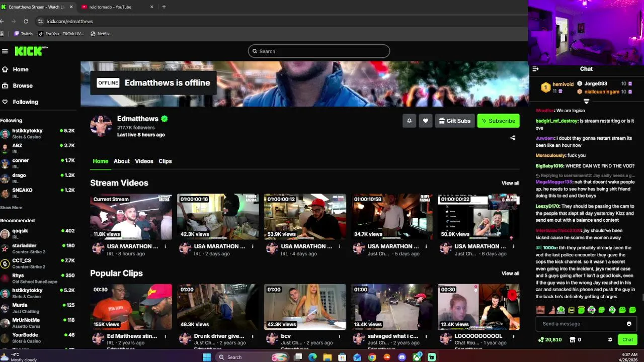Viewport: 644px width, 362px height.
Task: Open options for 11.8K views stream video
Action: pyautogui.click(x=166, y=246)
